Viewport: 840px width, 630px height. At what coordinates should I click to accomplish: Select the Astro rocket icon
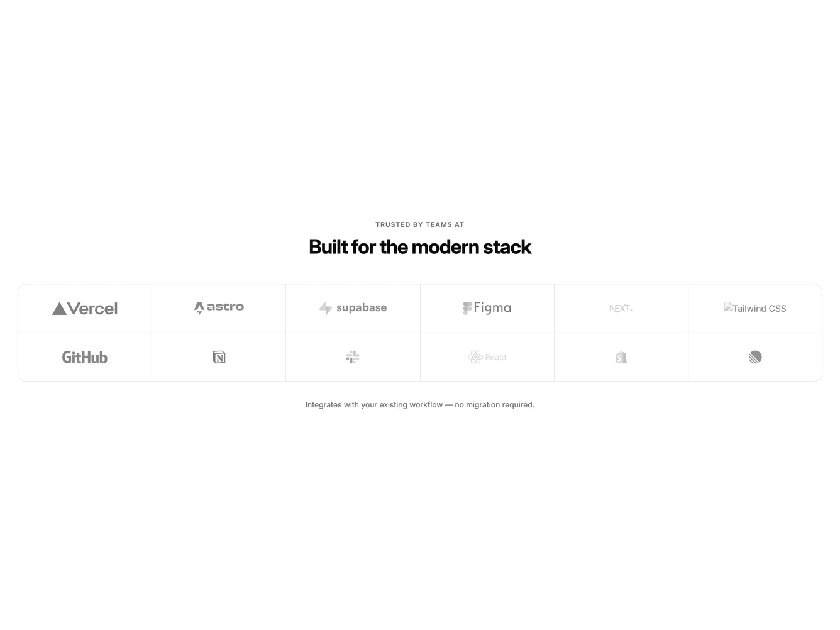click(x=199, y=307)
